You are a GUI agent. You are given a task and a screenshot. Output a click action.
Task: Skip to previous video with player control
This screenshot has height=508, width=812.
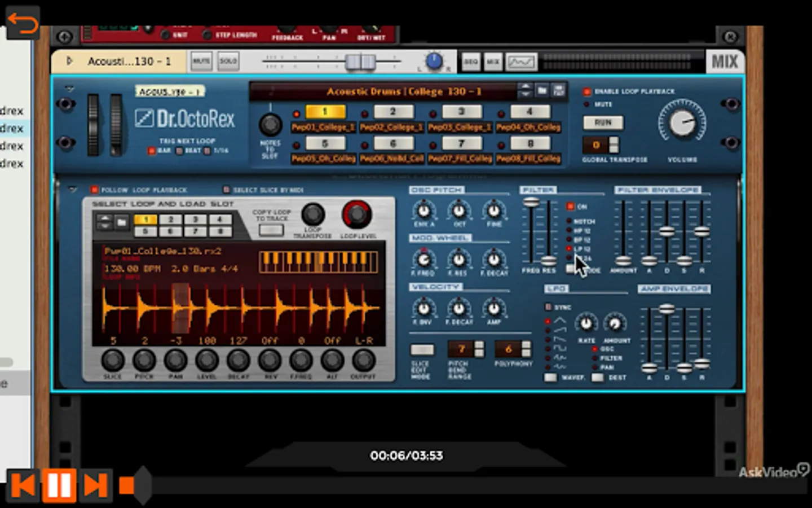click(23, 485)
